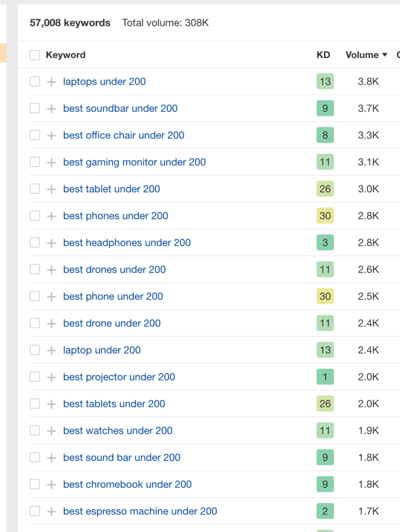400x532 pixels.
Task: Click plus icon for best tablet under 200
Action: pyautogui.click(x=51, y=189)
